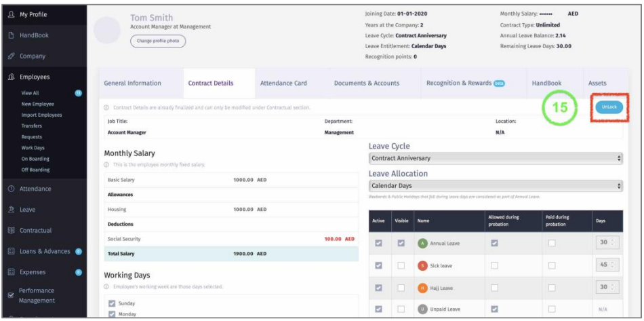The height and width of the screenshot is (321, 644).
Task: Click the Unlock button
Action: pos(608,107)
